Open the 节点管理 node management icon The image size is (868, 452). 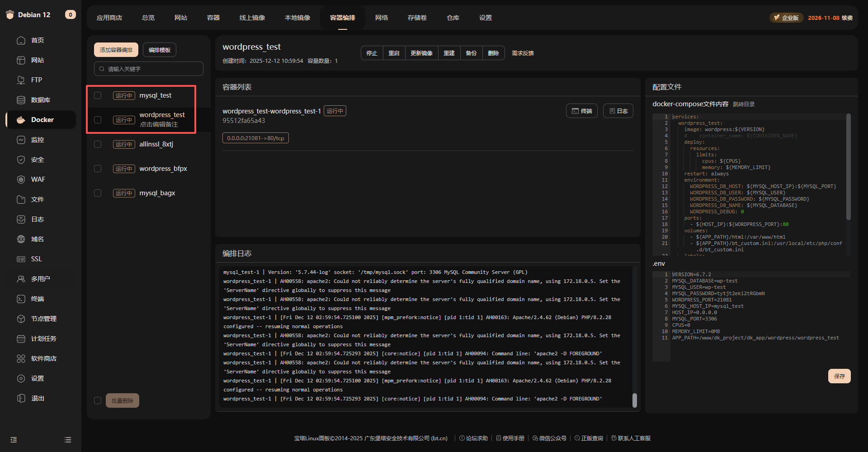[x=21, y=319]
